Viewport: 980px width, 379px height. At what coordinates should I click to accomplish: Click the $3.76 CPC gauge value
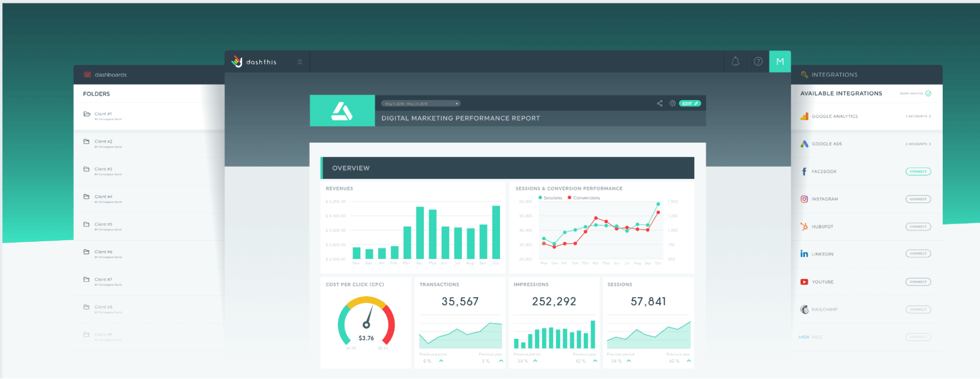(x=366, y=338)
